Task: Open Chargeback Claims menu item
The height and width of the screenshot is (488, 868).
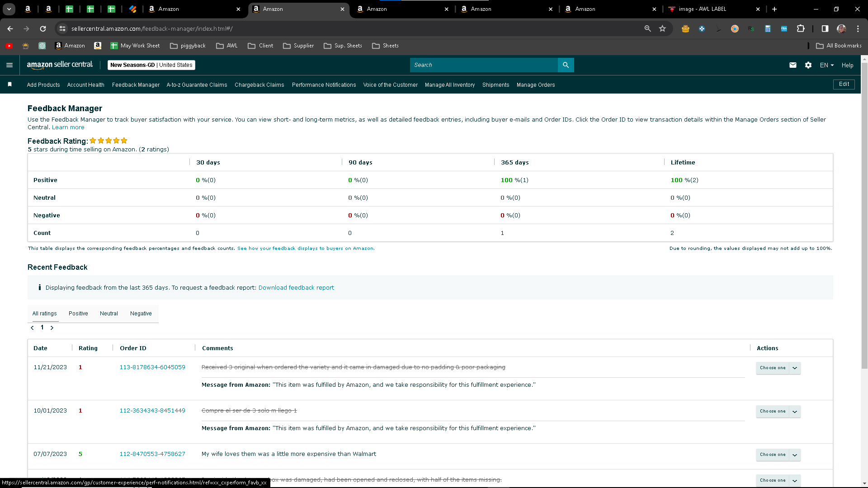Action: pos(259,85)
